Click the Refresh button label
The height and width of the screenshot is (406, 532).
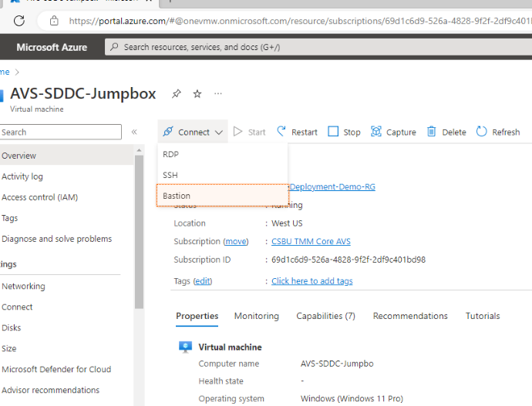click(x=506, y=133)
